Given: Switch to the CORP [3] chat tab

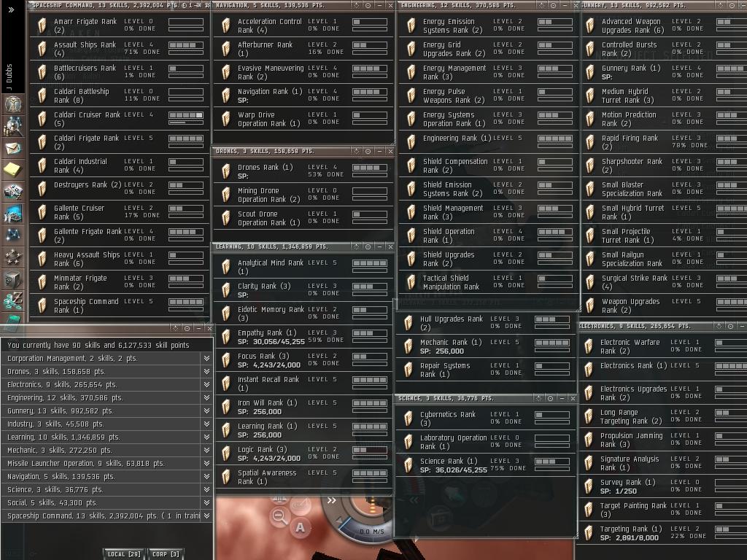Looking at the screenshot, I should (166, 554).
